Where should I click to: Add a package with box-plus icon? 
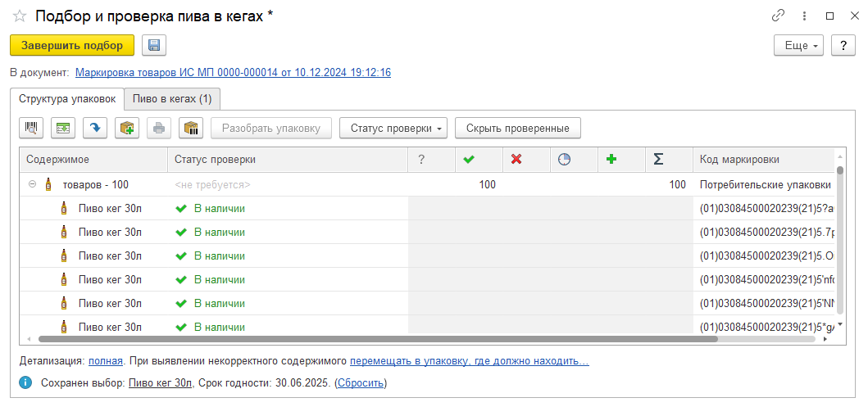pos(127,129)
